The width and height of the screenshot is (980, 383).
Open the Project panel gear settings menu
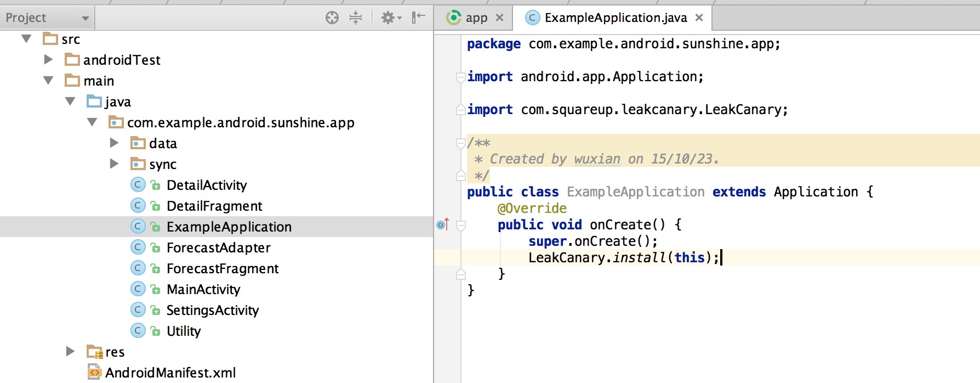[x=391, y=18]
